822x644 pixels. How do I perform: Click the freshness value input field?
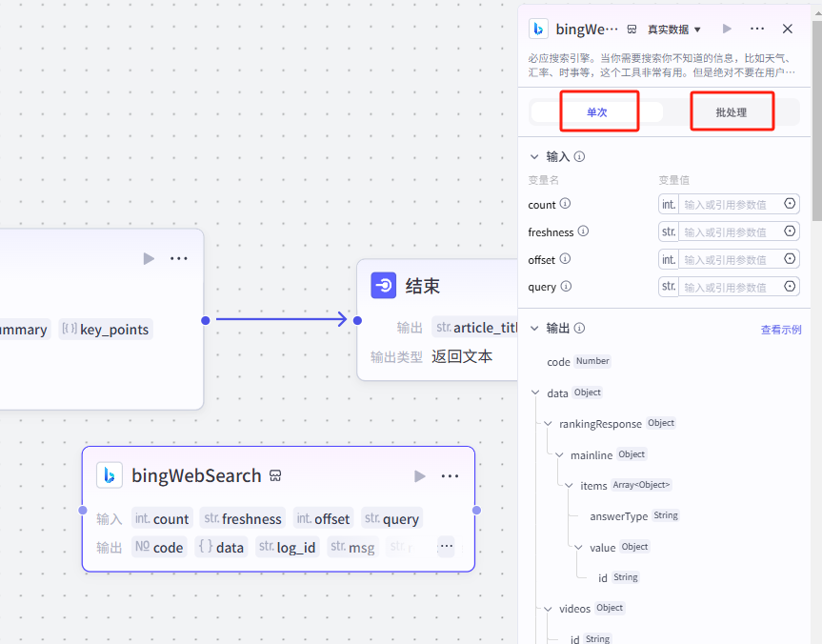(x=731, y=231)
